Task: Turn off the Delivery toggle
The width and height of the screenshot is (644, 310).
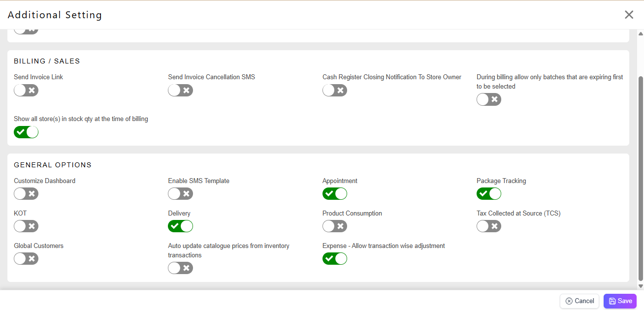Action: (x=180, y=226)
